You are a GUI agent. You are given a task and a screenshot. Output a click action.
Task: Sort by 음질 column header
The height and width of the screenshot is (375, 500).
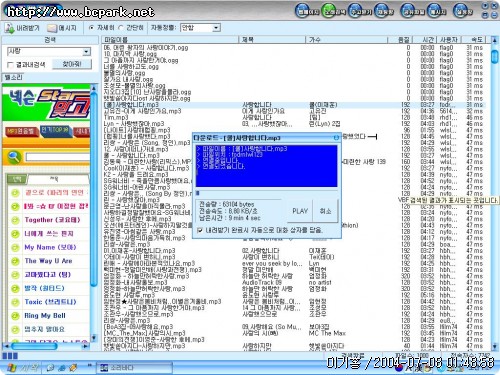pos(401,40)
